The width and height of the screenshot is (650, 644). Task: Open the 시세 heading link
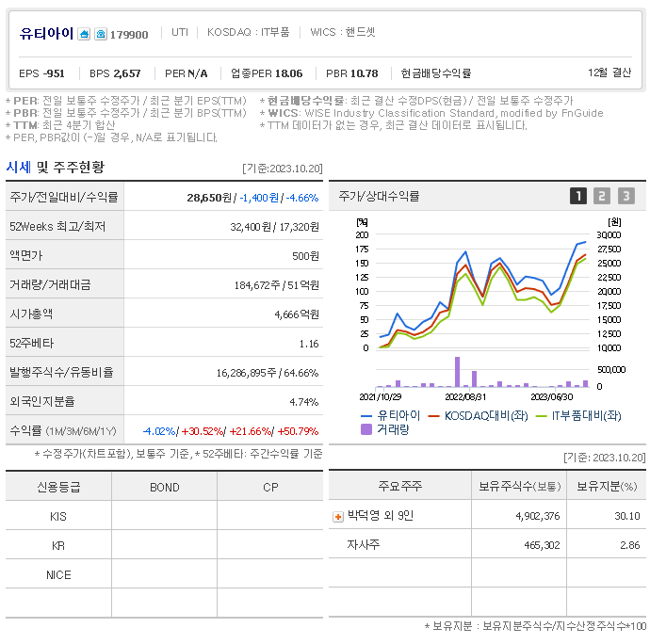point(19,167)
